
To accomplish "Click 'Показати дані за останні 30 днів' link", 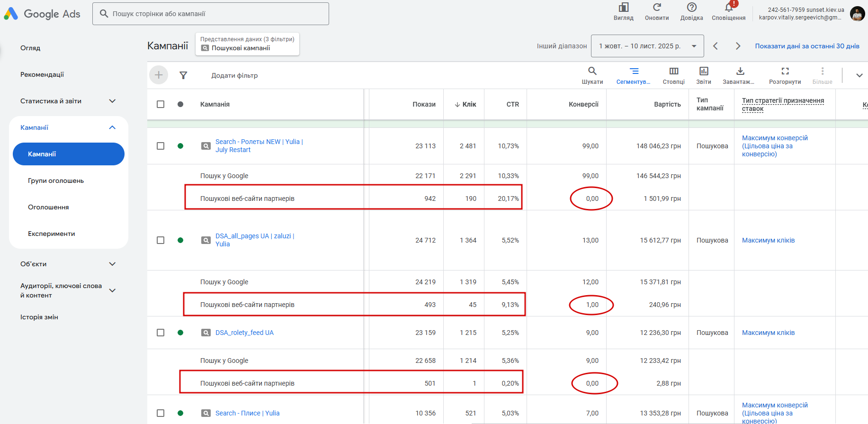I will tap(807, 46).
